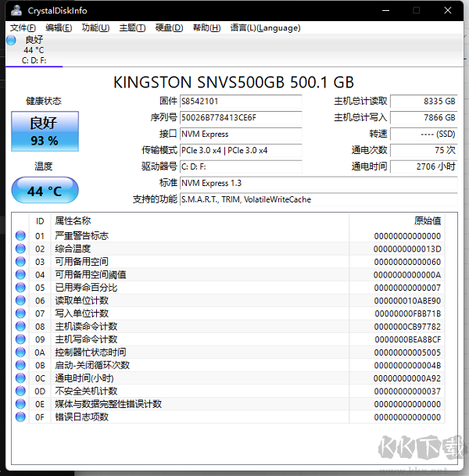Viewport: 469px width, 476px height.
Task: Click the status orb for attribute 06 读取单位计数
Action: point(20,300)
